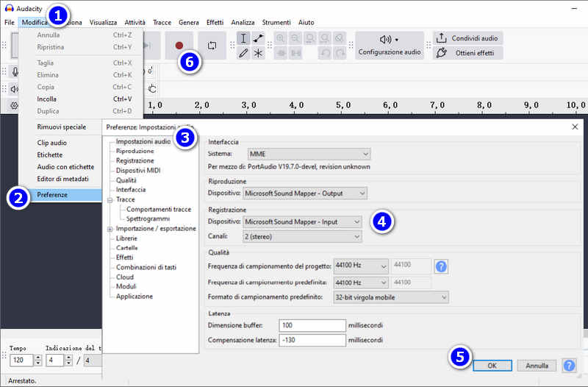Click the Condividi audio share icon
The image size is (588, 387).
click(x=442, y=38)
